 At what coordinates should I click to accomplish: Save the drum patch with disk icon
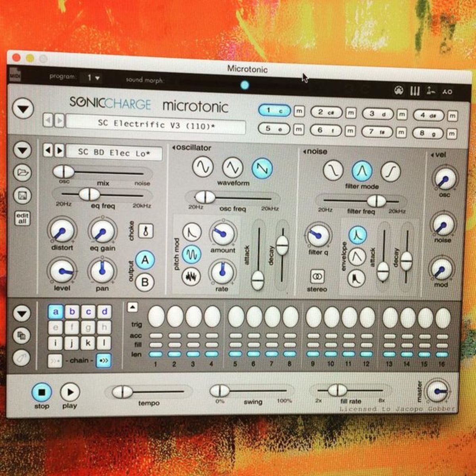point(23,196)
